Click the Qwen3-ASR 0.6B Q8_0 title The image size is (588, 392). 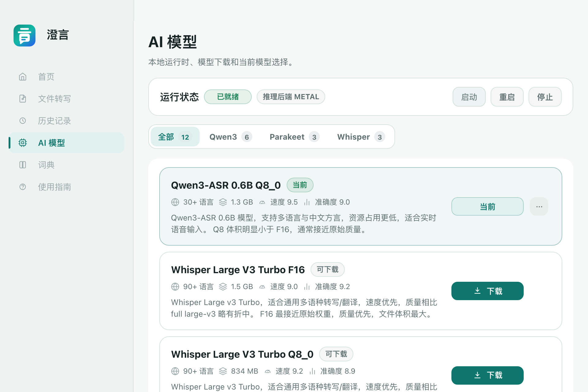(226, 185)
